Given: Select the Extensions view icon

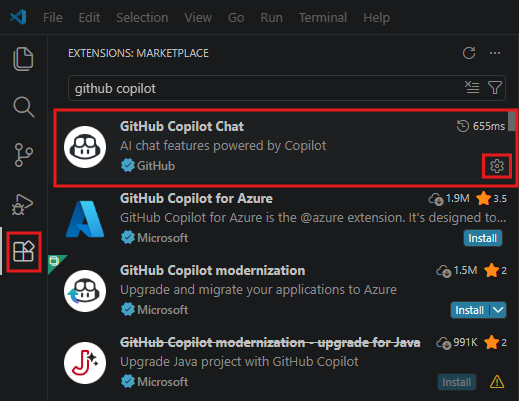Looking at the screenshot, I should coord(23,252).
